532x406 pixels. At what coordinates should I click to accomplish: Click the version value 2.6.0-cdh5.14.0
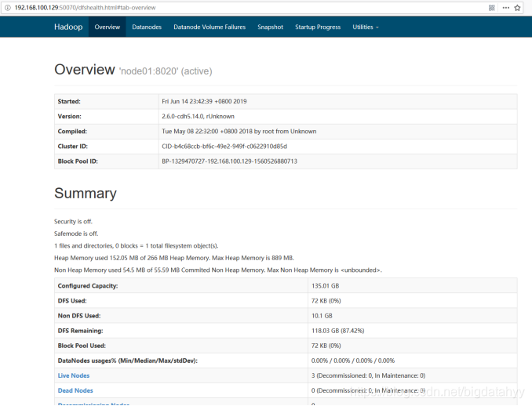[x=199, y=116]
